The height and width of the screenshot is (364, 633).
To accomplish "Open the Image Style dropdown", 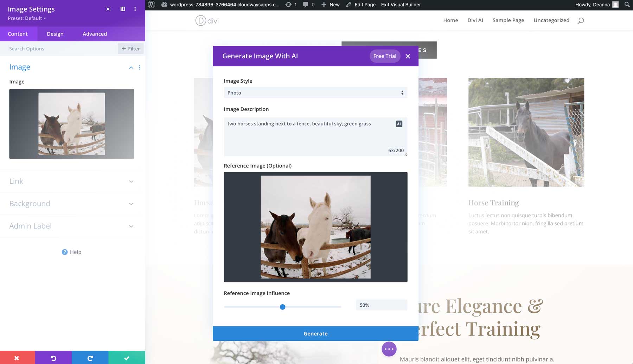I will (x=315, y=92).
